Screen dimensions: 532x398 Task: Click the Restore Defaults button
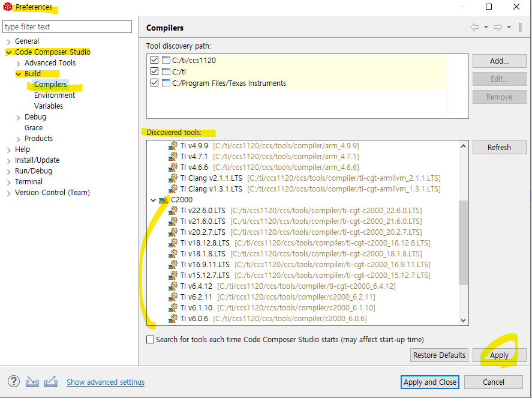[x=439, y=355]
